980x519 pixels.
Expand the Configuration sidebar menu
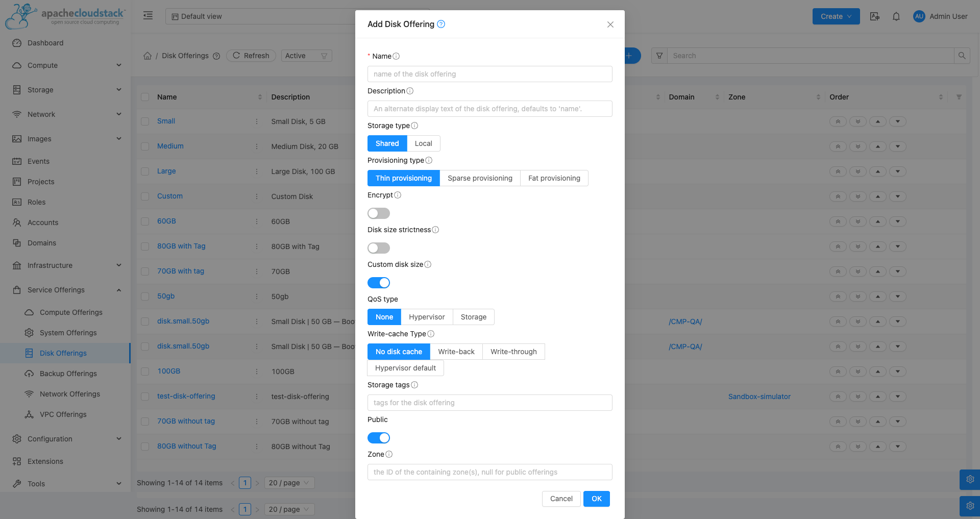pos(65,439)
